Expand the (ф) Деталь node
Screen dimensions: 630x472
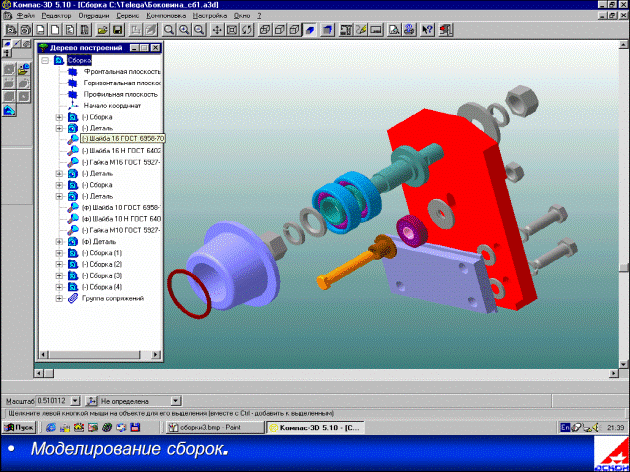(59, 241)
